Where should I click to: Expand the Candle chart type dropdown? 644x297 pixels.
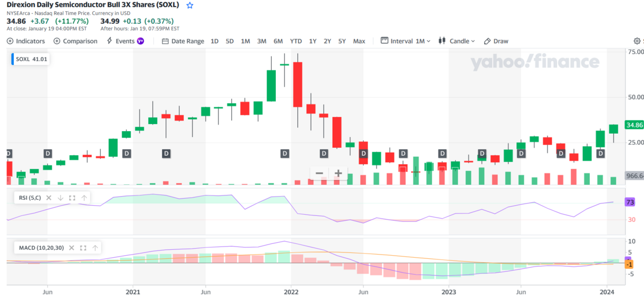click(457, 41)
